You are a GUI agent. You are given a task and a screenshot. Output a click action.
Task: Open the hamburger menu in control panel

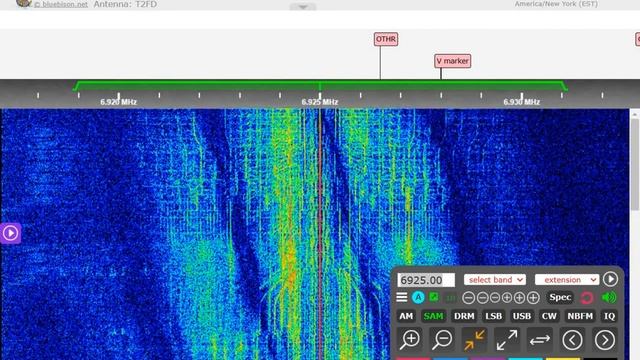tap(402, 298)
